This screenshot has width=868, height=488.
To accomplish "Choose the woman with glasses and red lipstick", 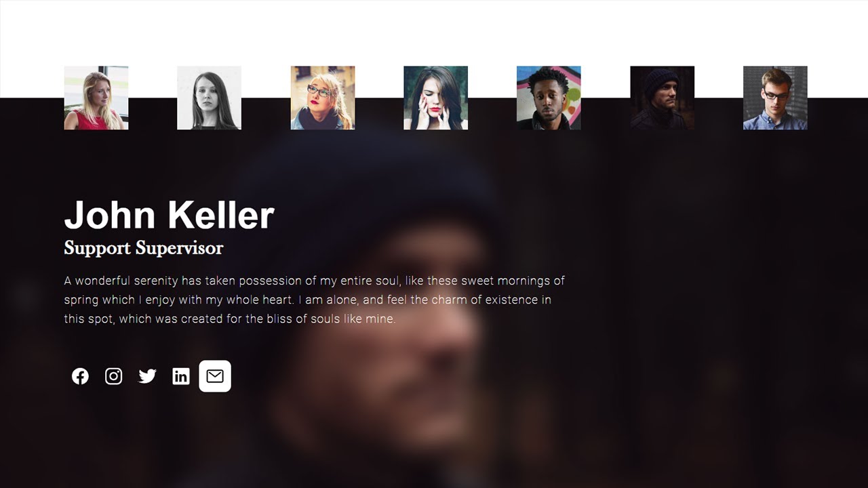I will pyautogui.click(x=323, y=98).
